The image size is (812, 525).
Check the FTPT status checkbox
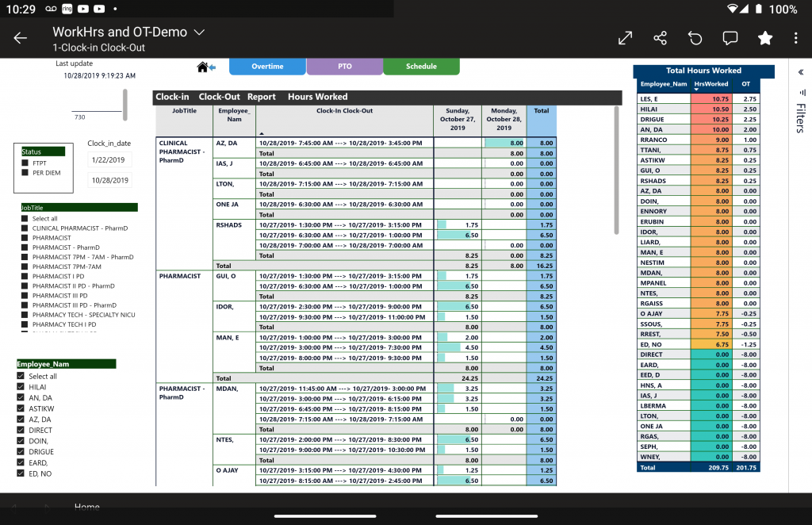[x=25, y=163]
